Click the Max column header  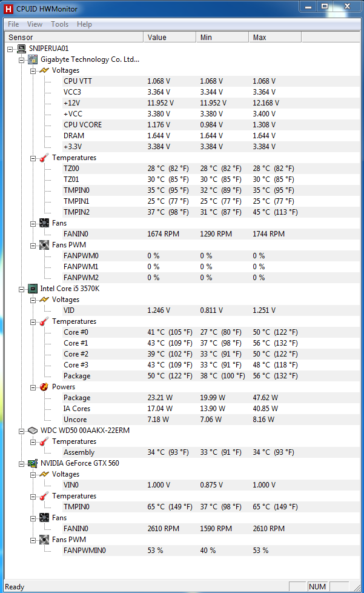275,37
